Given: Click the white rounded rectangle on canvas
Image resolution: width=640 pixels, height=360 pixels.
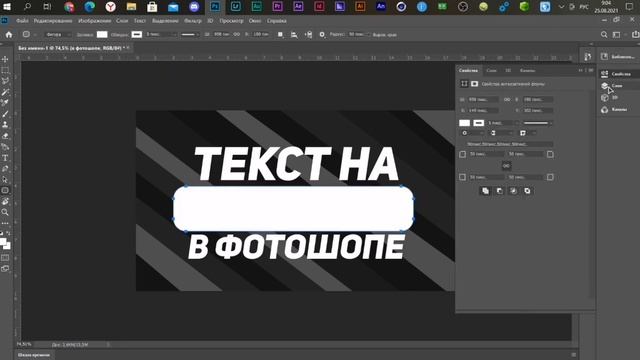Looking at the screenshot, I should 293,209.
